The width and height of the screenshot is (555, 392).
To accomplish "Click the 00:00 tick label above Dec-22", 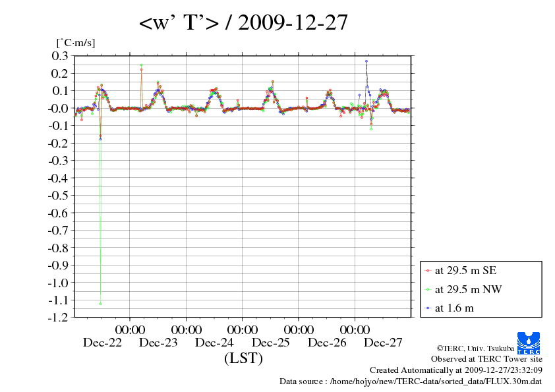I will pyautogui.click(x=130, y=329).
